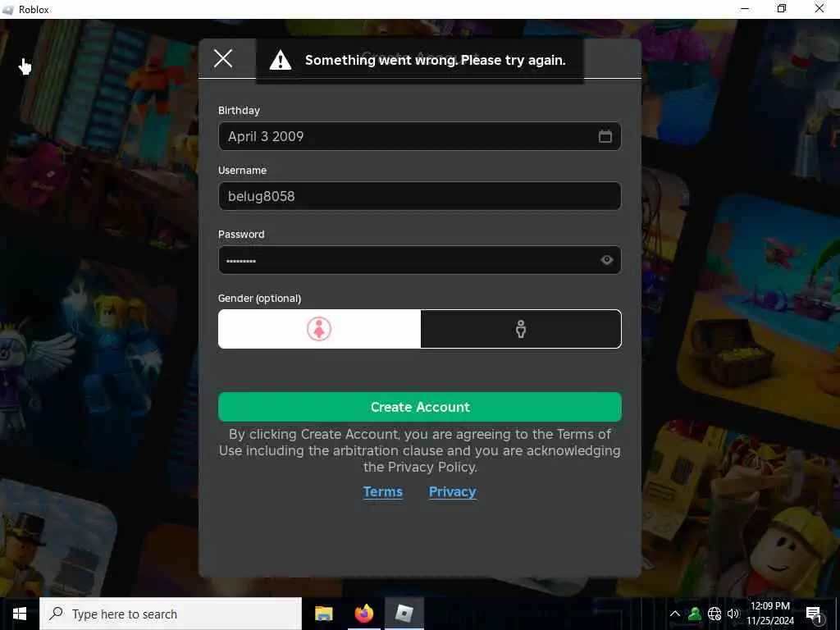Open the volume speaker tray icon
The width and height of the screenshot is (840, 630).
[733, 614]
